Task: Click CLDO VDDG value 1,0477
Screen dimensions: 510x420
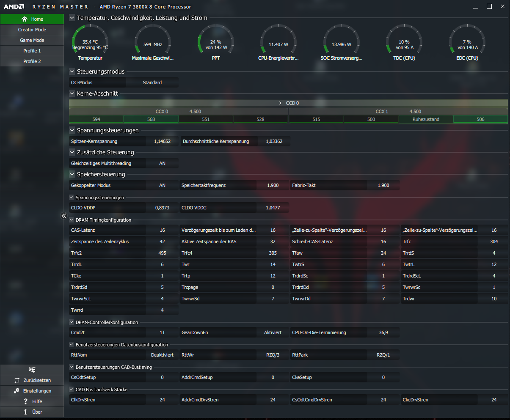Action: point(273,208)
